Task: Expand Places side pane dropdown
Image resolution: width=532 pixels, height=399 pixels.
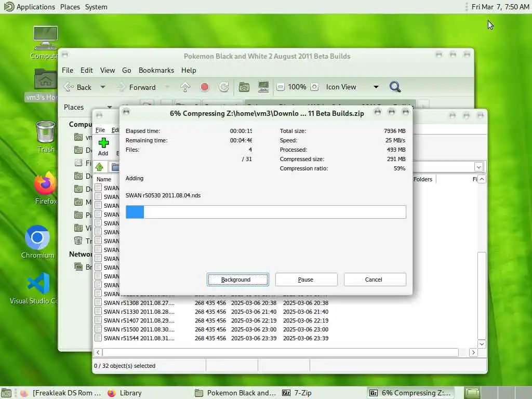Action: coord(109,107)
